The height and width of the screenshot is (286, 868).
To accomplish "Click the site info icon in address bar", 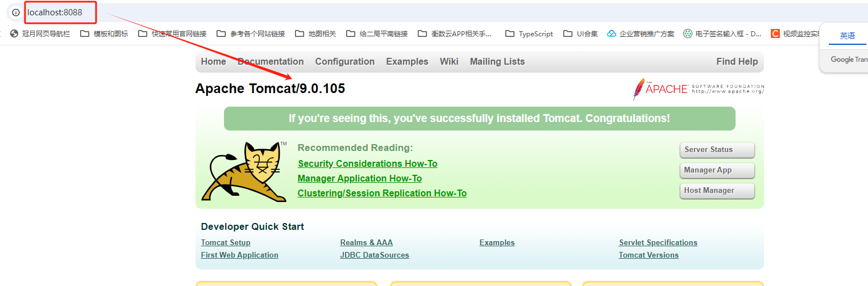I will (x=16, y=12).
